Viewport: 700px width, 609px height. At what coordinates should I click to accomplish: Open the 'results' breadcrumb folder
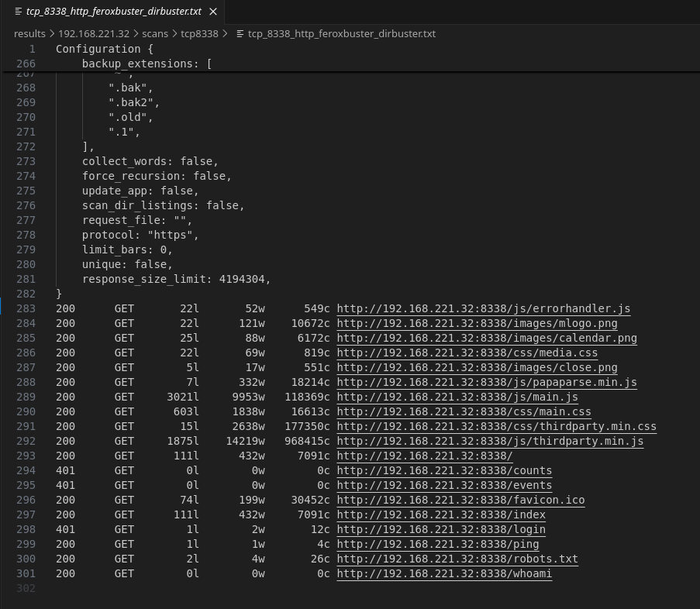coord(29,34)
